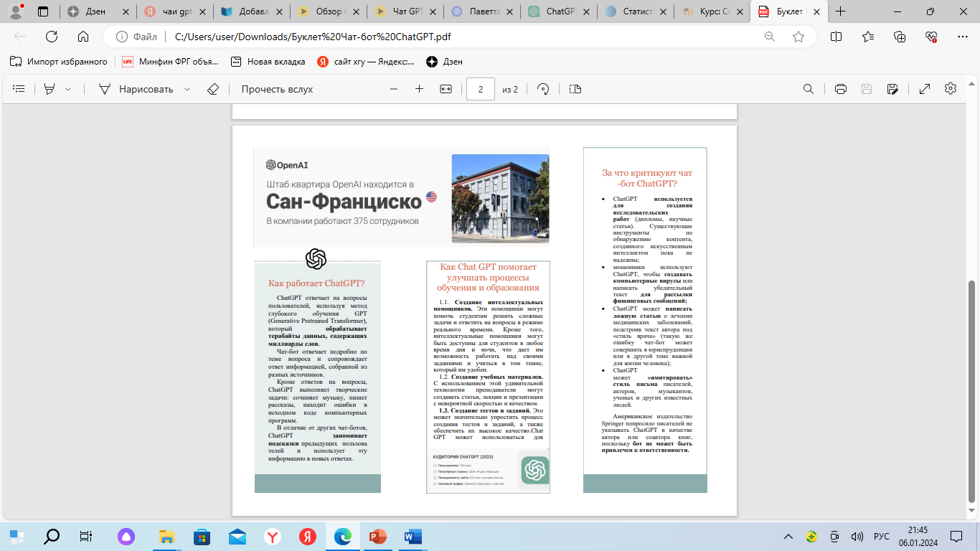Screen dimensions: 980x551
Task: Rotate the PDF page
Action: point(543,89)
